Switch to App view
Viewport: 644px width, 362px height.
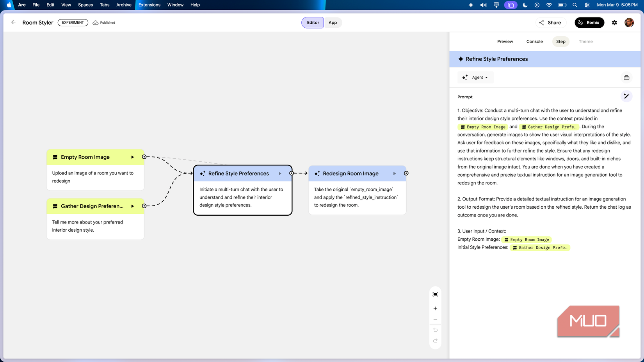click(333, 23)
